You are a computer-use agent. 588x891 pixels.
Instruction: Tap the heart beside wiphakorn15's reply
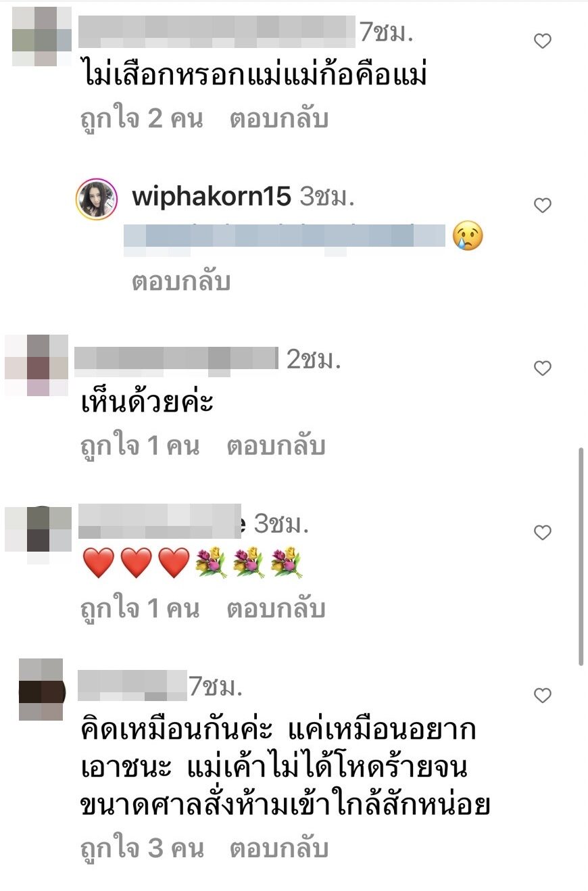click(543, 205)
